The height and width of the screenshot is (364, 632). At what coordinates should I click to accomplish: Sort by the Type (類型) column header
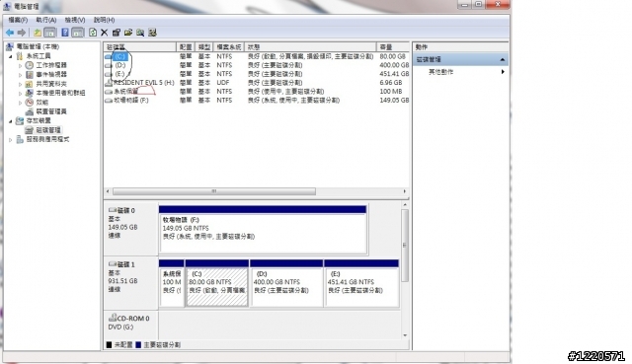click(x=204, y=47)
